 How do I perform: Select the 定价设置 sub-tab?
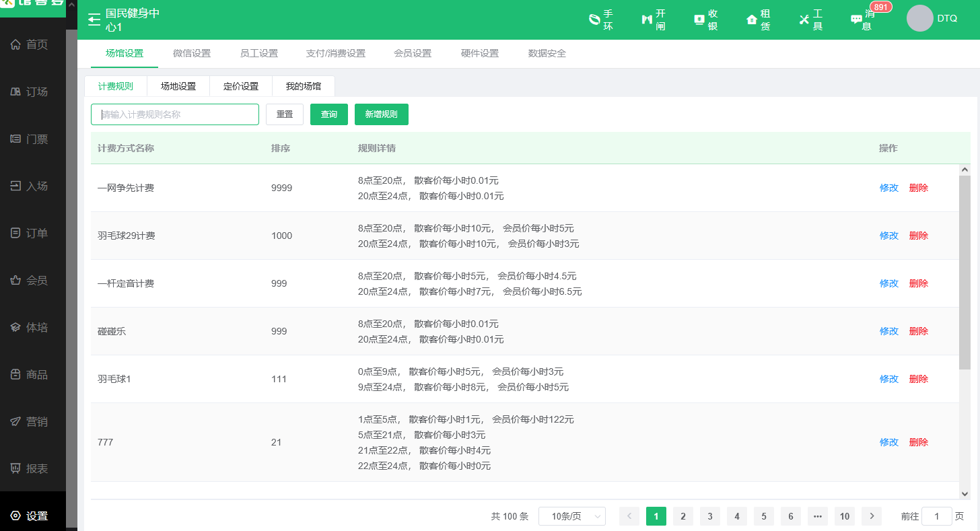pyautogui.click(x=241, y=86)
